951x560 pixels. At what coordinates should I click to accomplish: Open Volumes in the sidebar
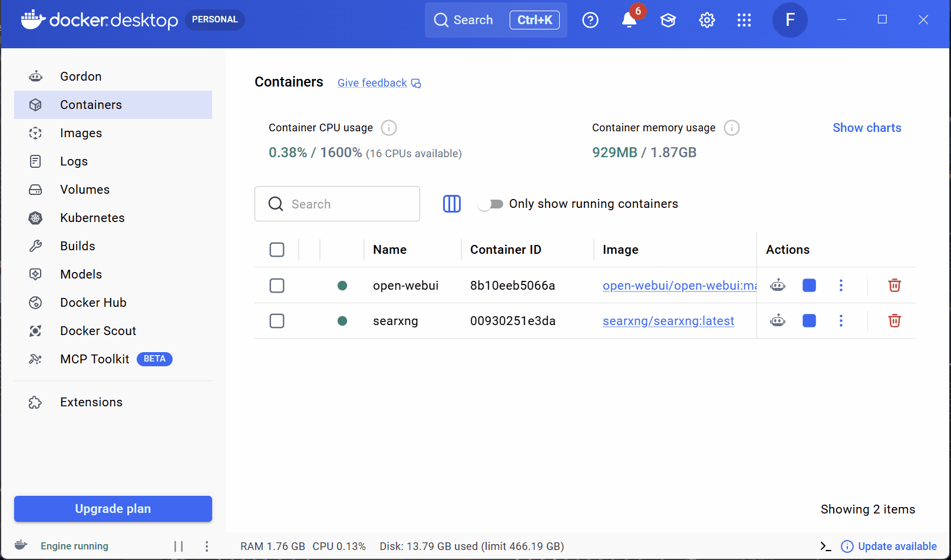pyautogui.click(x=113, y=190)
